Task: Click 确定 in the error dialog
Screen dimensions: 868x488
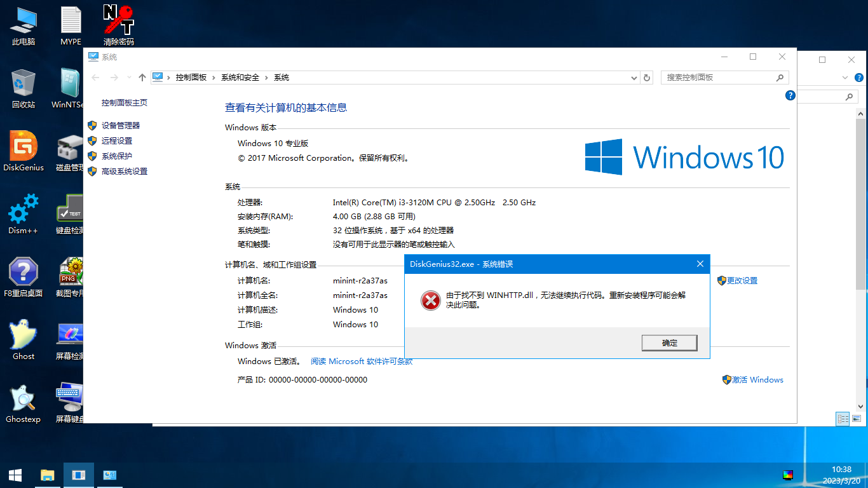Action: tap(670, 343)
